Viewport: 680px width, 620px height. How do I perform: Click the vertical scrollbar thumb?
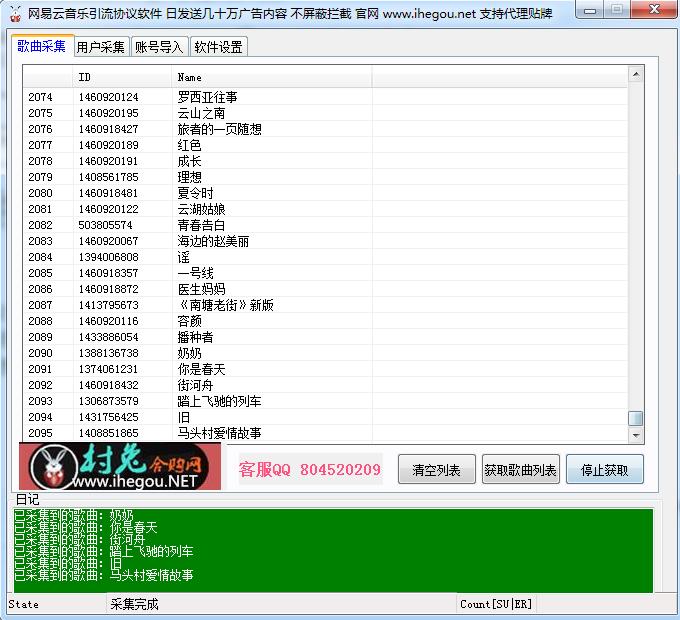pyautogui.click(x=635, y=419)
